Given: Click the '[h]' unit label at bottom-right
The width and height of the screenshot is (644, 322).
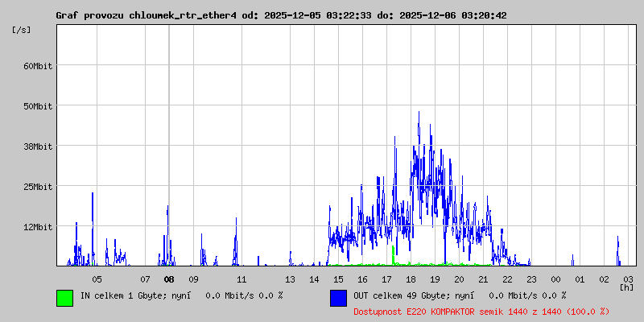Looking at the screenshot, I should point(627,287).
